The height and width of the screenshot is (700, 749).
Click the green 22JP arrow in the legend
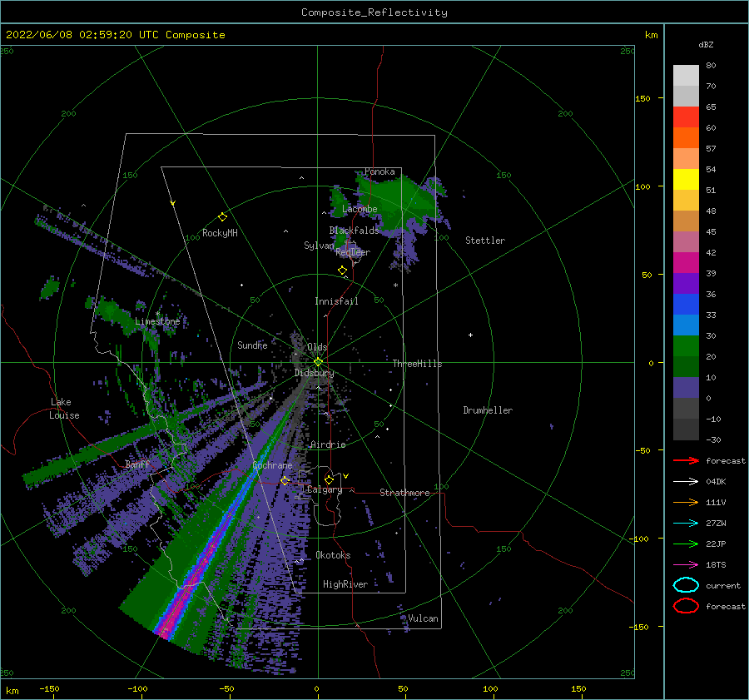686,544
